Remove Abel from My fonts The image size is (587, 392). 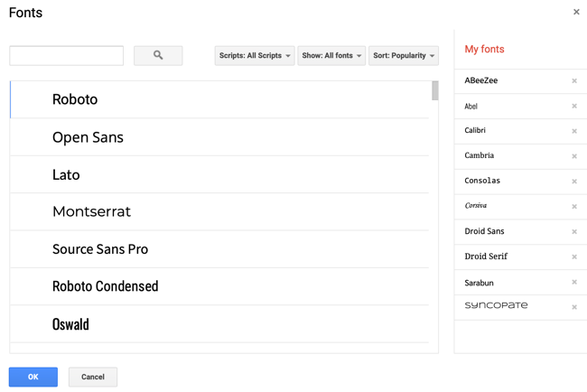point(574,107)
